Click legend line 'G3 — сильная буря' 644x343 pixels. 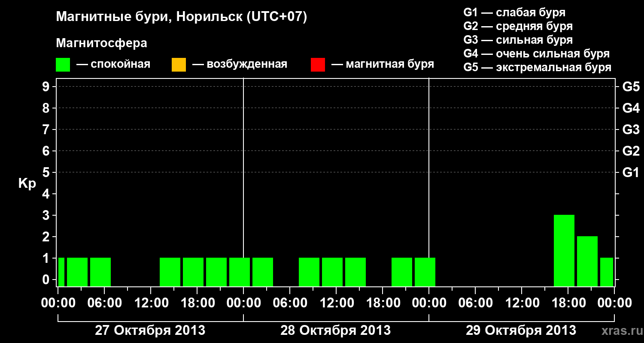[518, 40]
